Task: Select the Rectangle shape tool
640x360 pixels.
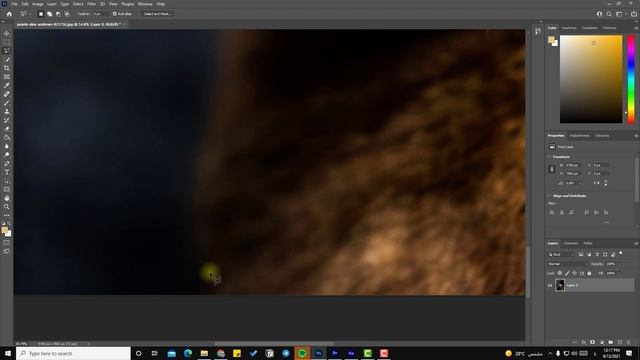Action: click(x=7, y=189)
